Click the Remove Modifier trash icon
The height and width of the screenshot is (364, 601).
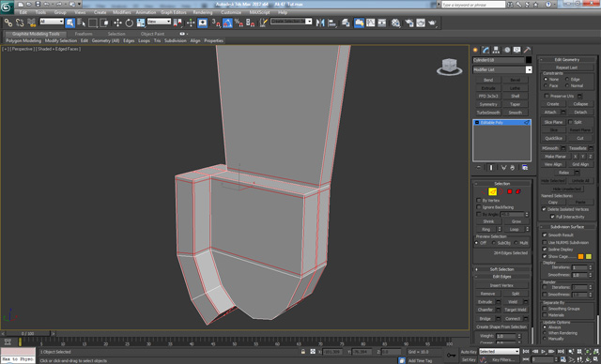click(x=512, y=168)
